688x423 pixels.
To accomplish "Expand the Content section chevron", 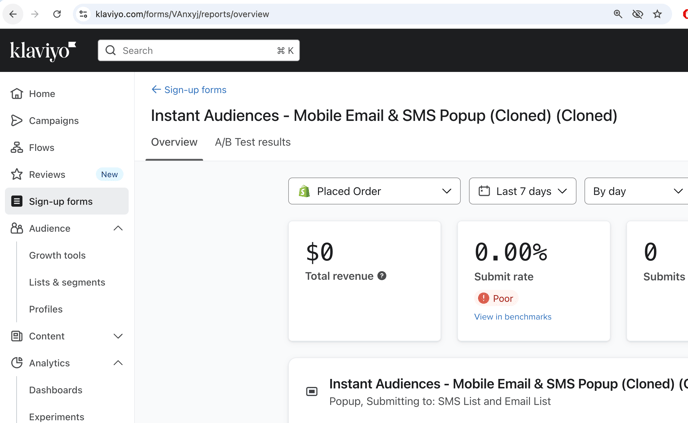I will tap(118, 336).
